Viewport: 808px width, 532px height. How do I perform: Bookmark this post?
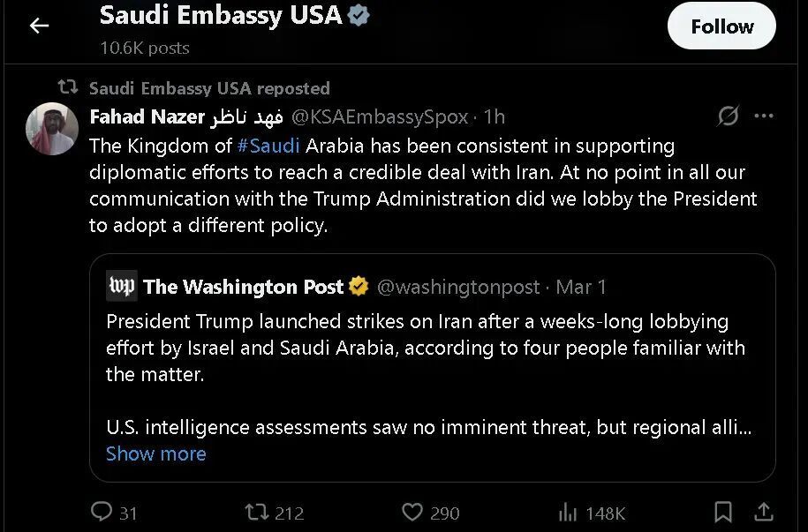click(722, 512)
